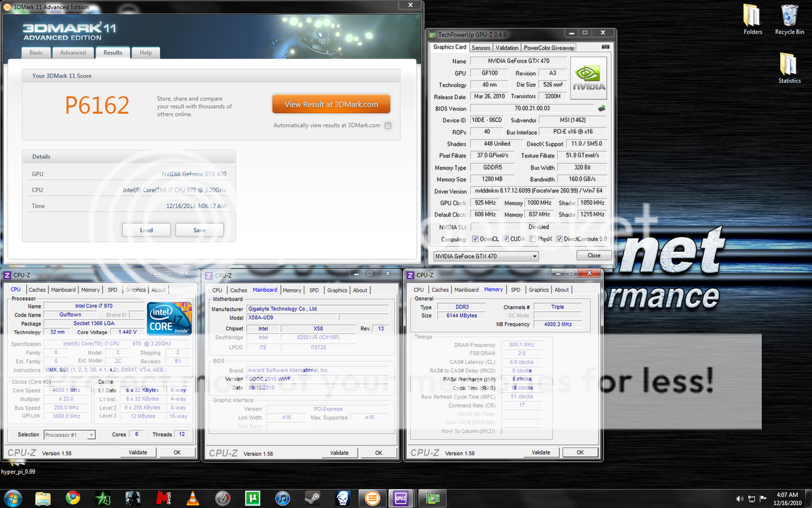Image resolution: width=812 pixels, height=508 pixels.
Task: Click Validate in the CPU-Z Mainboard window
Action: coord(339,453)
